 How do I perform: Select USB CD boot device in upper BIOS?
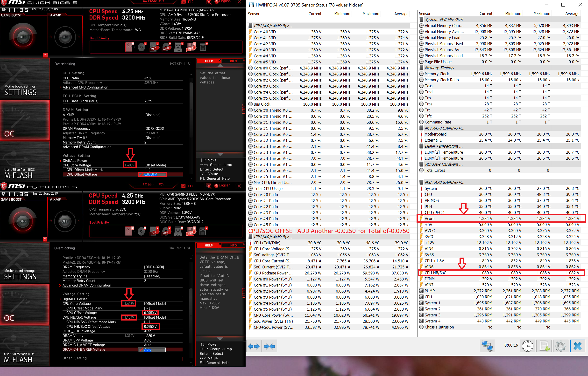tap(166, 47)
